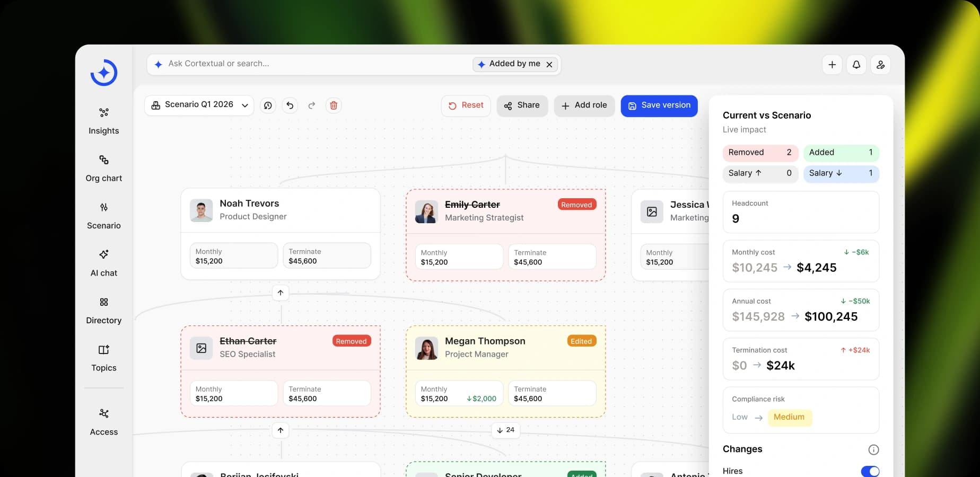Click the plus icon in top bar
This screenshot has width=980, height=477.
[x=832, y=65]
